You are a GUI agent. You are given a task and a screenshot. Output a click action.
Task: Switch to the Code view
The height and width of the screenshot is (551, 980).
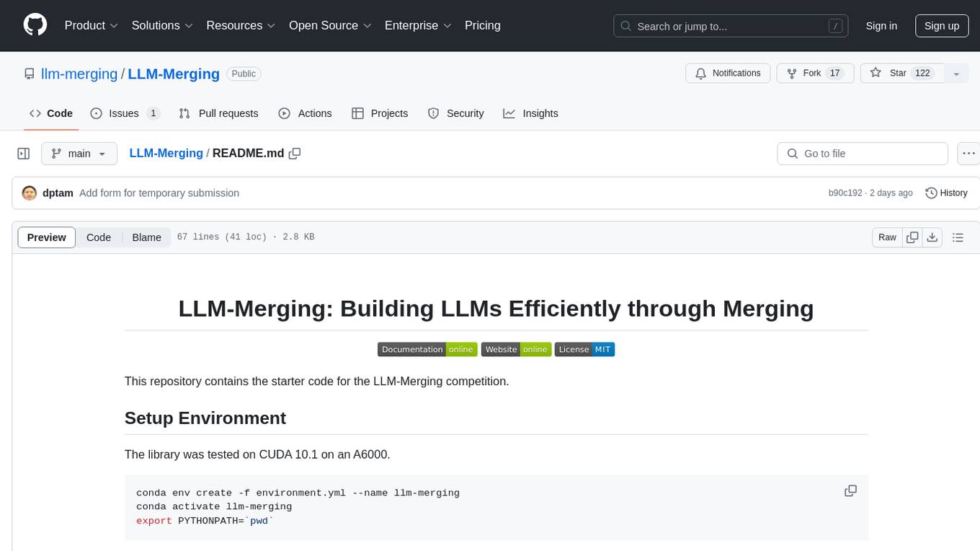pos(99,237)
